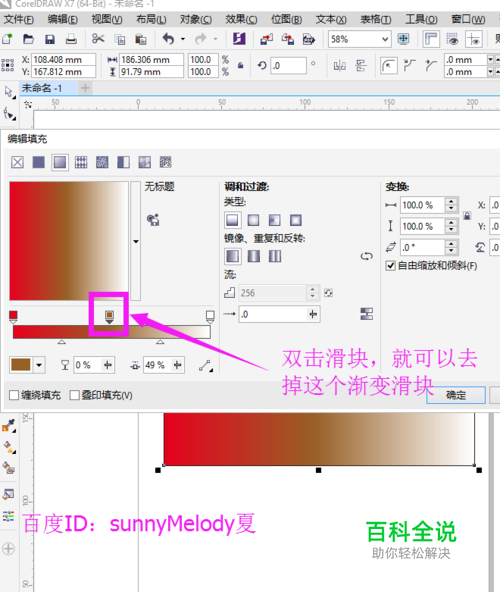
Task: Toggle the 缠绕填充 checkbox
Action: click(14, 395)
